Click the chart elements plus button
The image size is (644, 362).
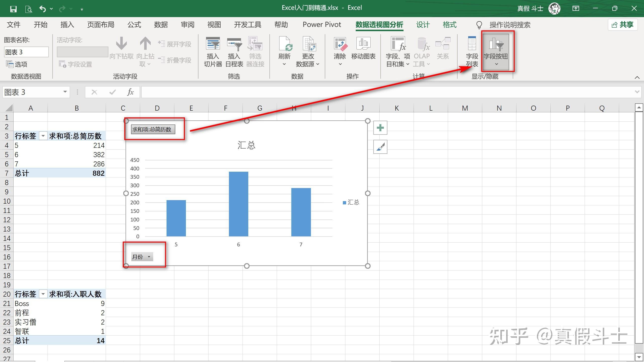coord(380,128)
